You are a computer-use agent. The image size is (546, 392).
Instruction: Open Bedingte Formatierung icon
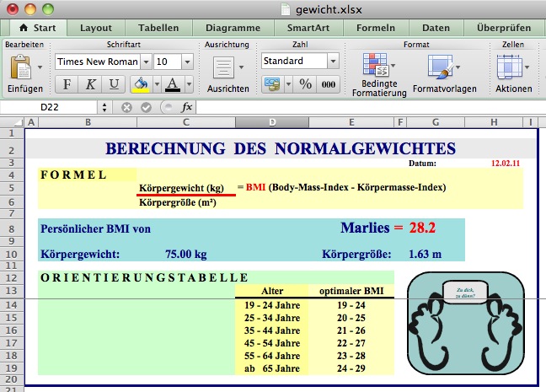coord(373,67)
